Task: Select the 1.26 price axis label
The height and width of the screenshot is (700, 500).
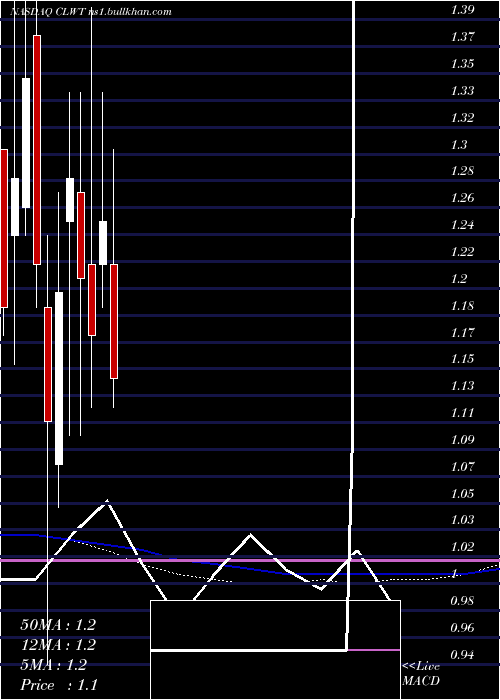Action: [462, 198]
